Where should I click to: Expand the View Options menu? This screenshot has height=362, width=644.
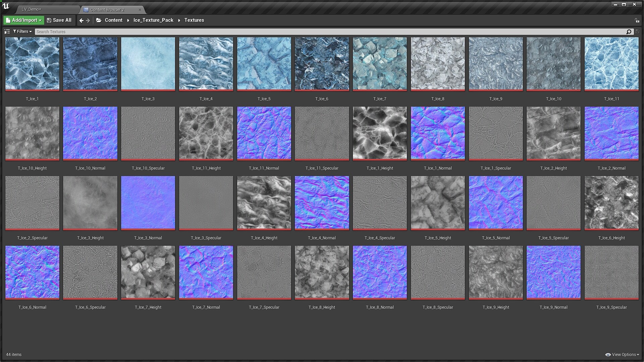[x=623, y=354]
